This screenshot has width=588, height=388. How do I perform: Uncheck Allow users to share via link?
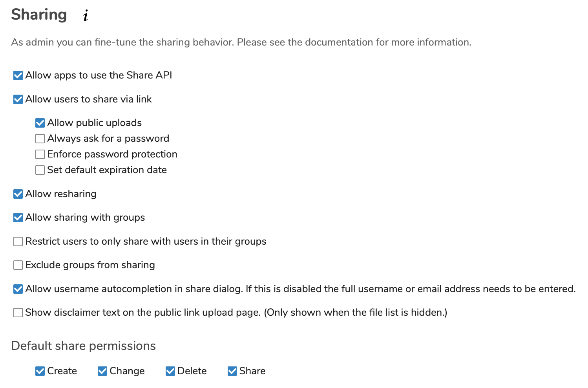(18, 99)
